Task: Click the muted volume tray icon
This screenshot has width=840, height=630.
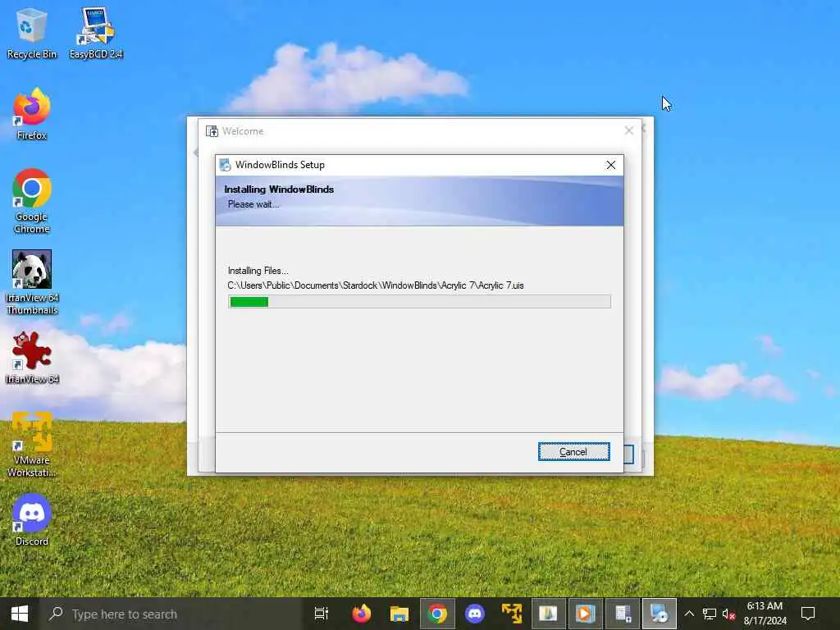Action: pyautogui.click(x=728, y=614)
